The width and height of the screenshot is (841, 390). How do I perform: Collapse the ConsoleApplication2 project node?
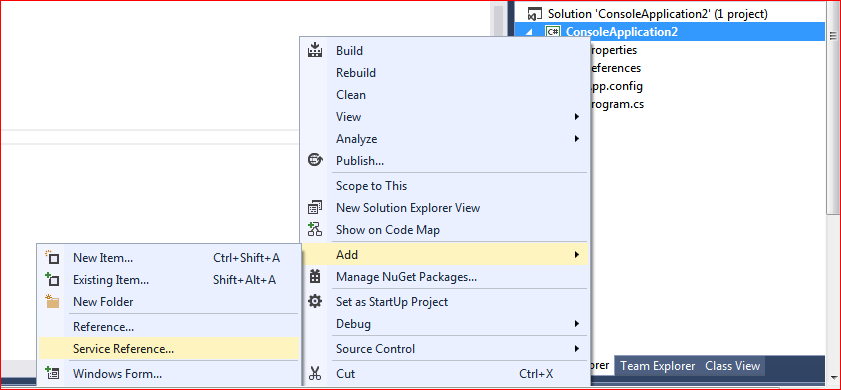click(x=530, y=32)
